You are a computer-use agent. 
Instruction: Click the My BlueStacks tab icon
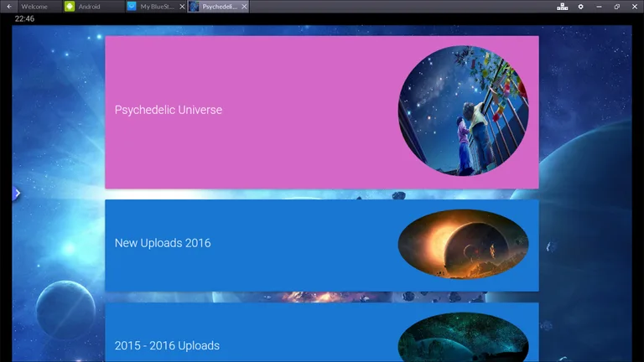tap(132, 6)
